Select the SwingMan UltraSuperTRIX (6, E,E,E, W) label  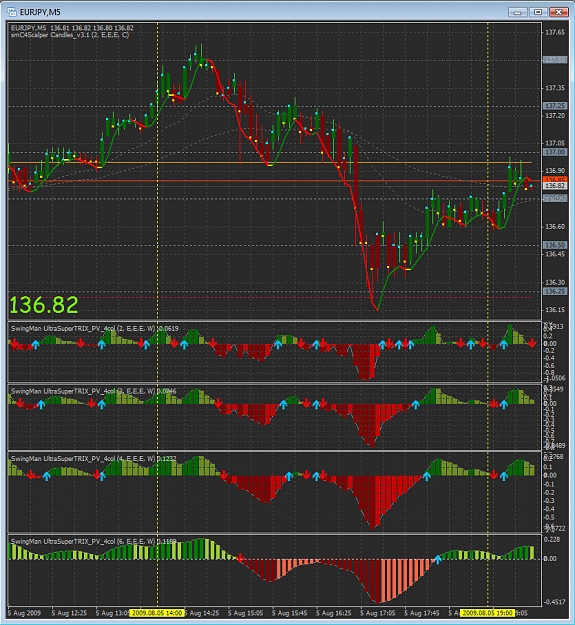[94, 541]
